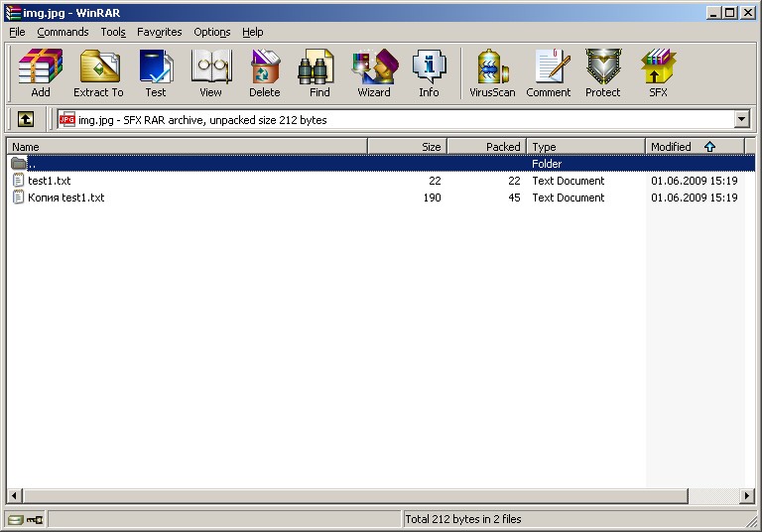
Task: Click modified date of Копия test1.txt
Action: coord(694,198)
